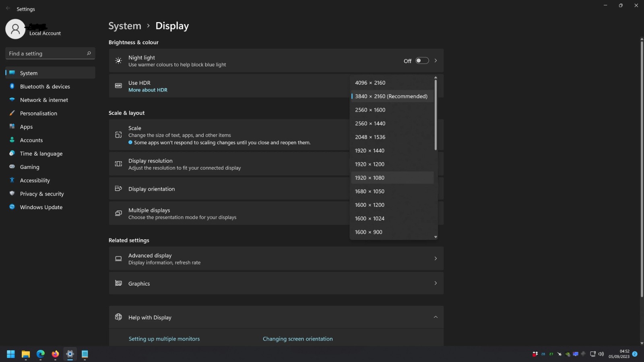Open the Windows Start menu
The height and width of the screenshot is (362, 644).
pos(11,354)
